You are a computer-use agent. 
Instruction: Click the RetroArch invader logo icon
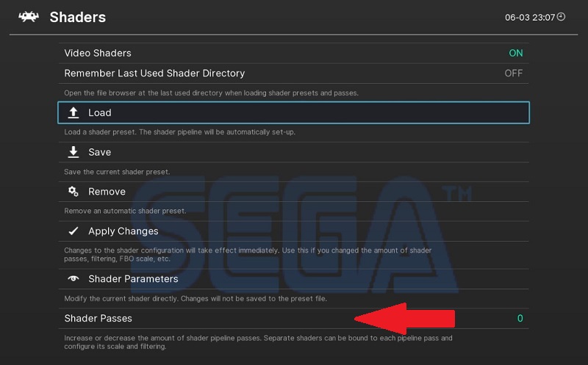tap(29, 17)
